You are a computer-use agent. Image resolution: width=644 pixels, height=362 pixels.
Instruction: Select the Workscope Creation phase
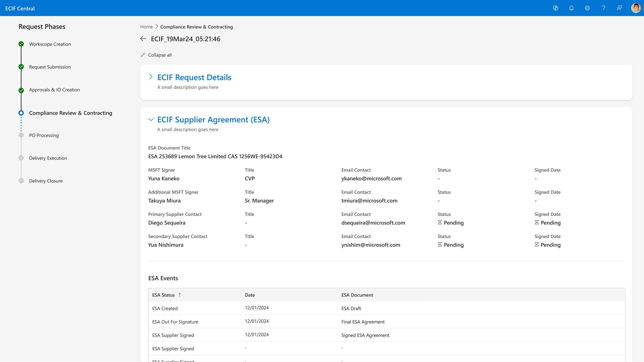pyautogui.click(x=50, y=44)
